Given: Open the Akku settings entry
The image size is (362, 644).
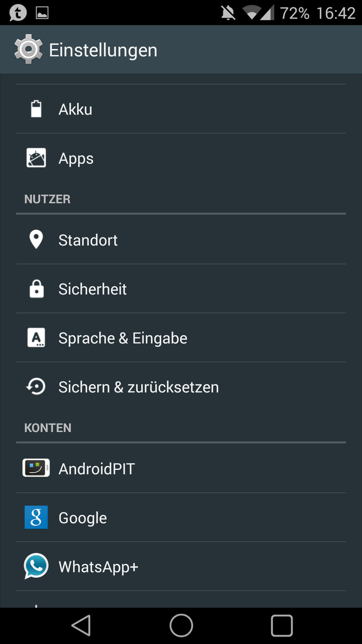Looking at the screenshot, I should click(181, 109).
